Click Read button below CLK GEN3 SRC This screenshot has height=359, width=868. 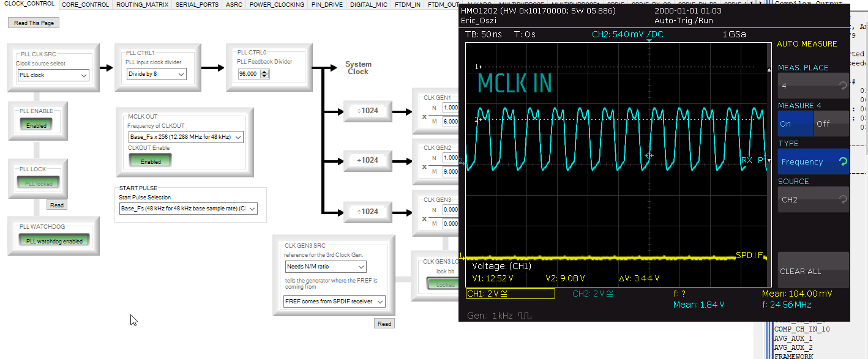point(384,324)
